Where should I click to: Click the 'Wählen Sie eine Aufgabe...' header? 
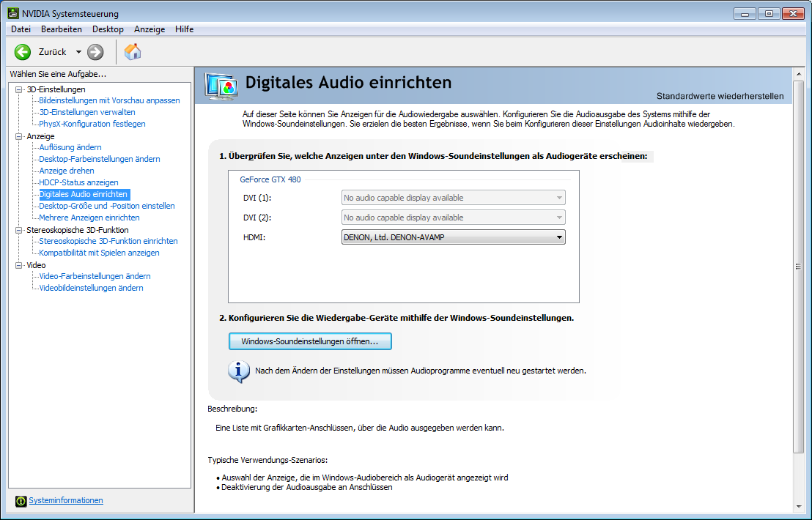(58, 75)
